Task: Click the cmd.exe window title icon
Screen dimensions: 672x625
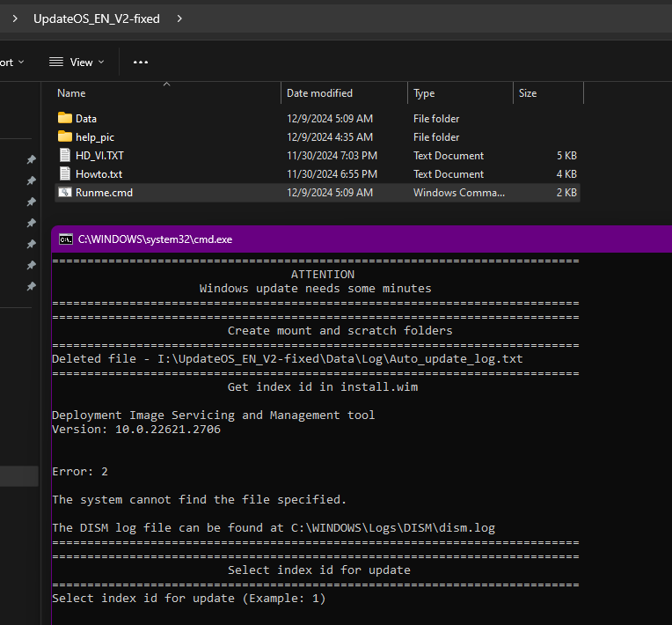Action: (66, 239)
